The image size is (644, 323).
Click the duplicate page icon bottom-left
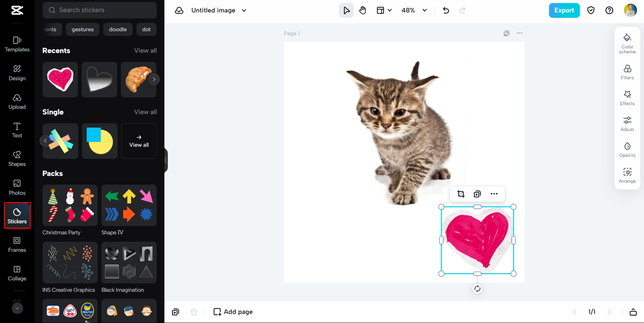click(x=175, y=312)
